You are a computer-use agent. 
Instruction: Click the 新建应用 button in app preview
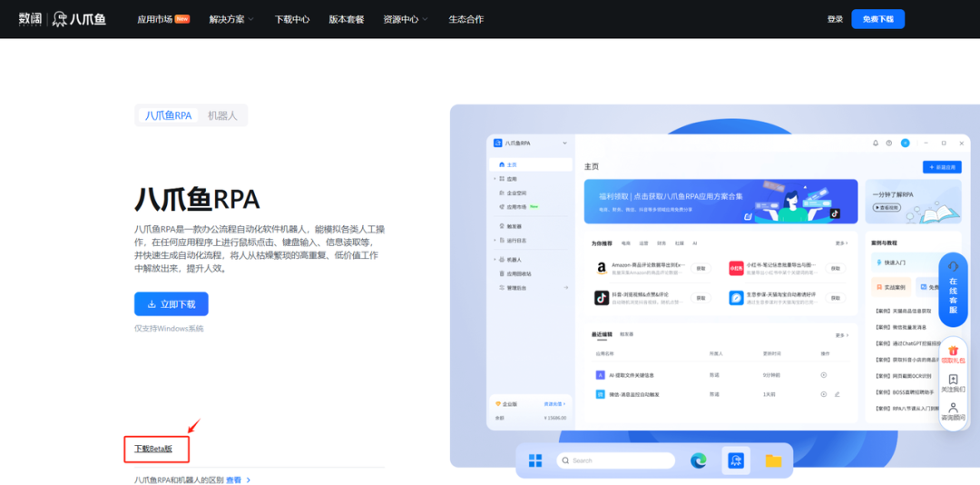942,167
